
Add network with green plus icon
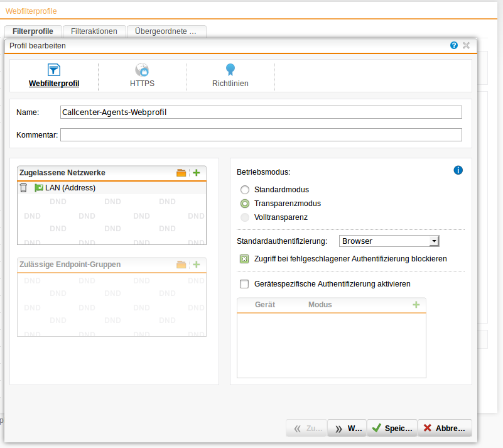196,173
